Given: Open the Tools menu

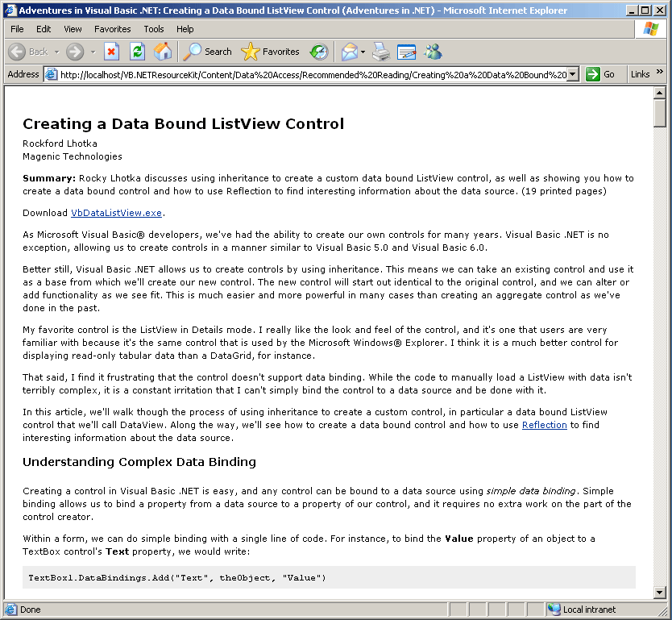Looking at the screenshot, I should coord(154,29).
